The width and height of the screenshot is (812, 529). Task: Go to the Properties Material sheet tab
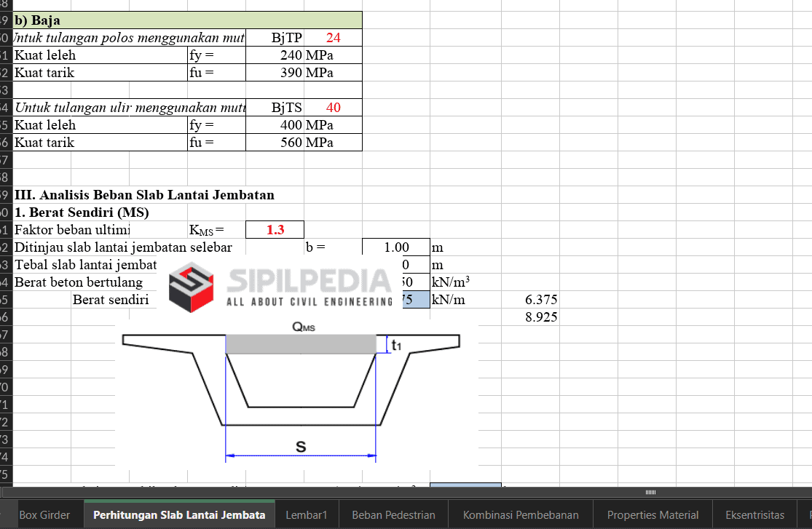[653, 514]
